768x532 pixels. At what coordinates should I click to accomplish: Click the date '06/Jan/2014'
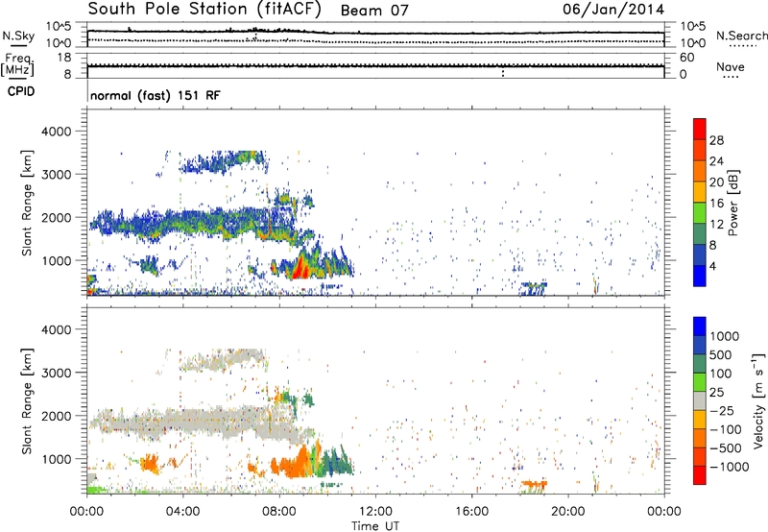(x=613, y=10)
